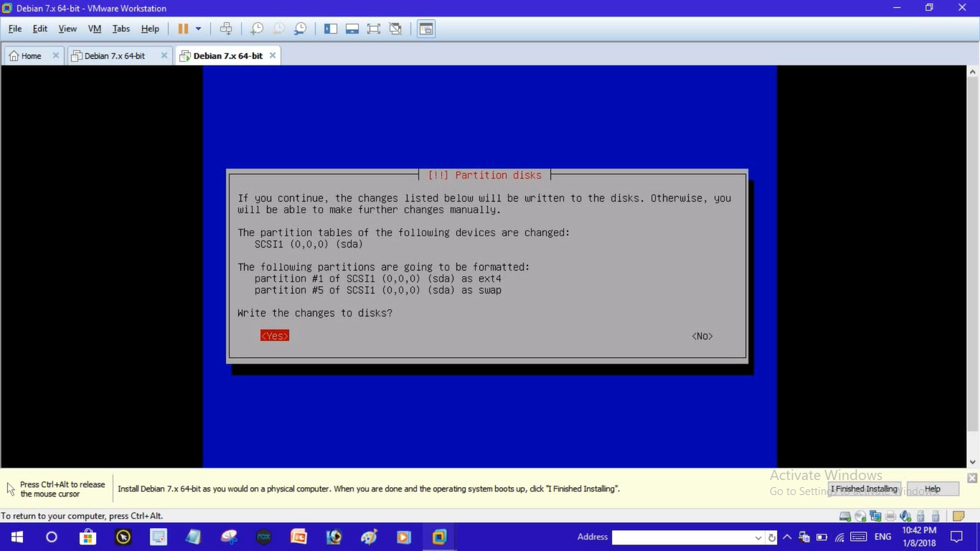
Task: Open the File menu
Action: point(15,29)
